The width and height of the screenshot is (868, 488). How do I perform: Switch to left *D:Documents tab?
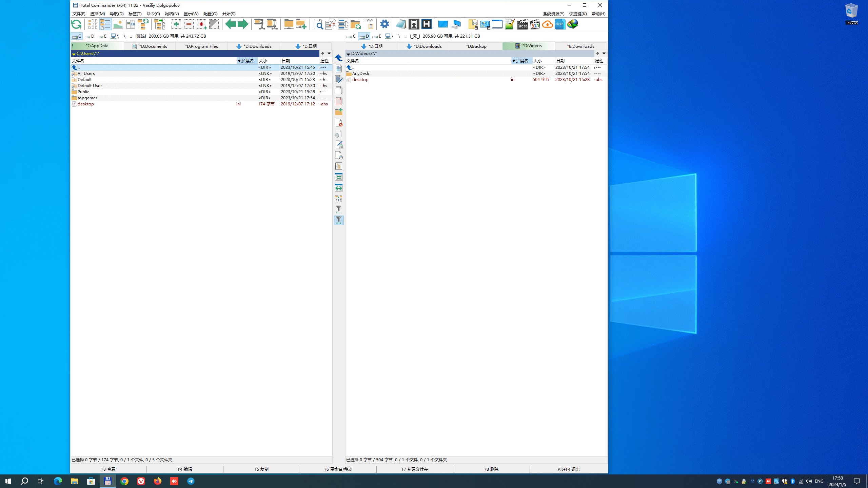click(150, 46)
